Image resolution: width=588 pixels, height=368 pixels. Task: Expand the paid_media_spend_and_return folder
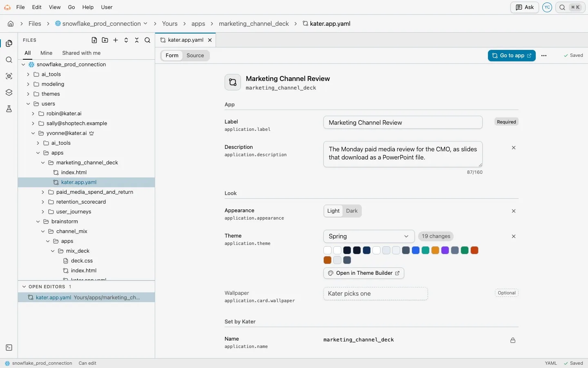point(43,192)
